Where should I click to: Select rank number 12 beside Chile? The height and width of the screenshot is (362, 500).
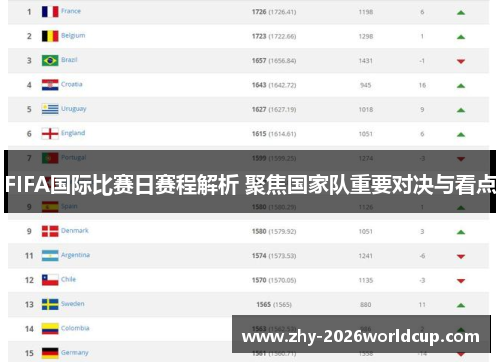[29, 280]
